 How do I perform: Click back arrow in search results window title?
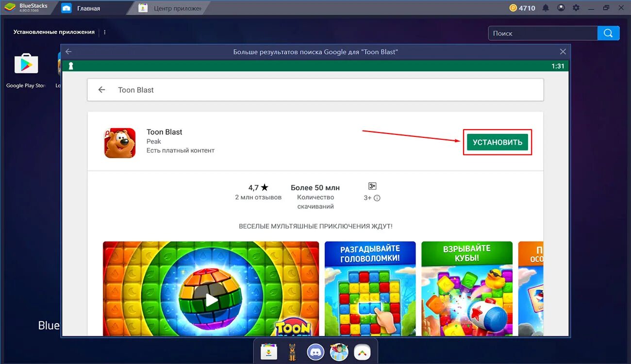tap(68, 51)
